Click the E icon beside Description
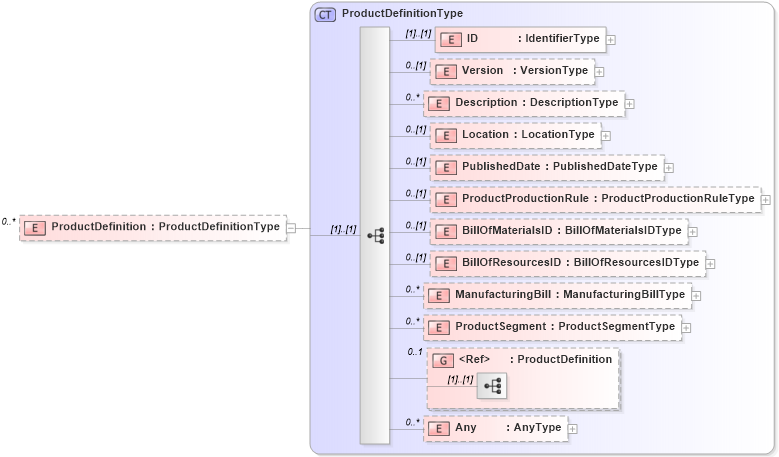 tap(439, 104)
